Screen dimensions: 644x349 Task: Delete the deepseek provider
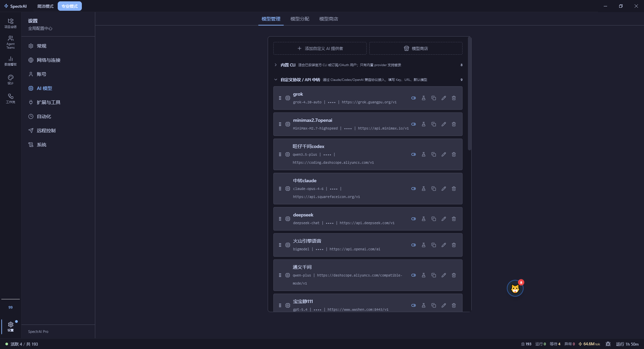(x=454, y=219)
